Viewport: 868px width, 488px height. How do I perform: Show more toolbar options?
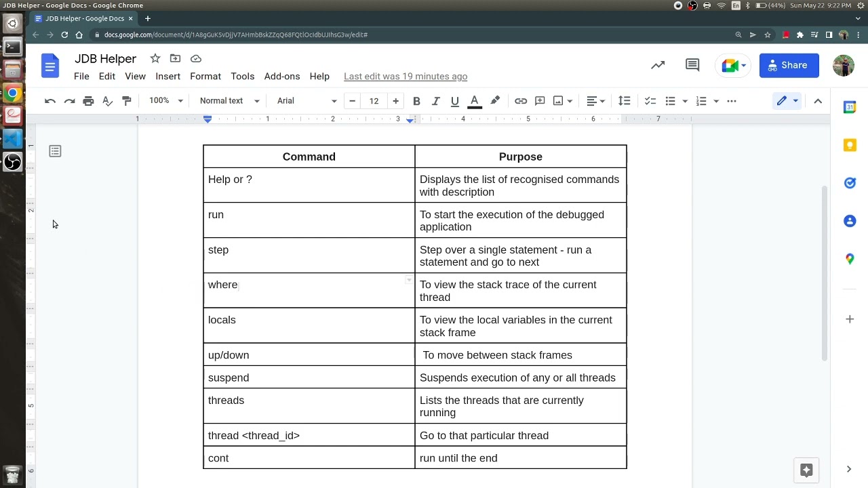tap(732, 101)
